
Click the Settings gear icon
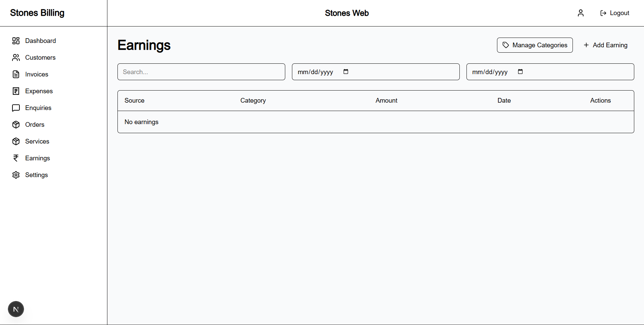click(16, 175)
